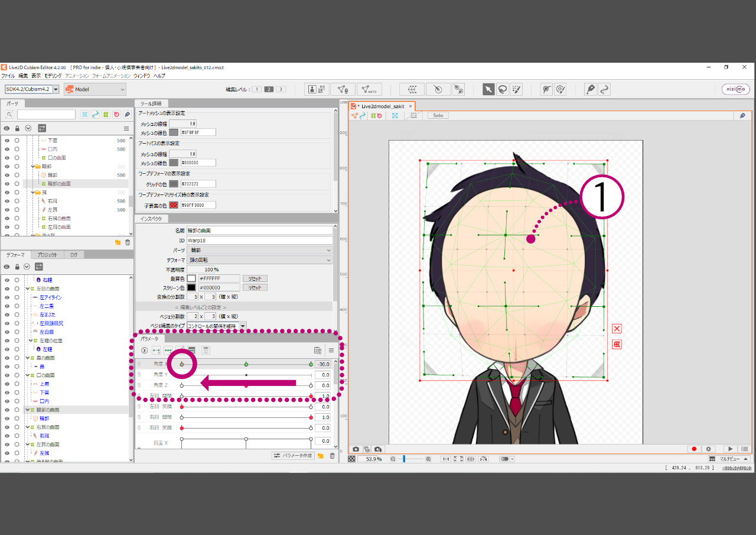This screenshot has width=756, height=535.
Task: Hide the 口内 part in Parts list
Action: tap(7, 149)
